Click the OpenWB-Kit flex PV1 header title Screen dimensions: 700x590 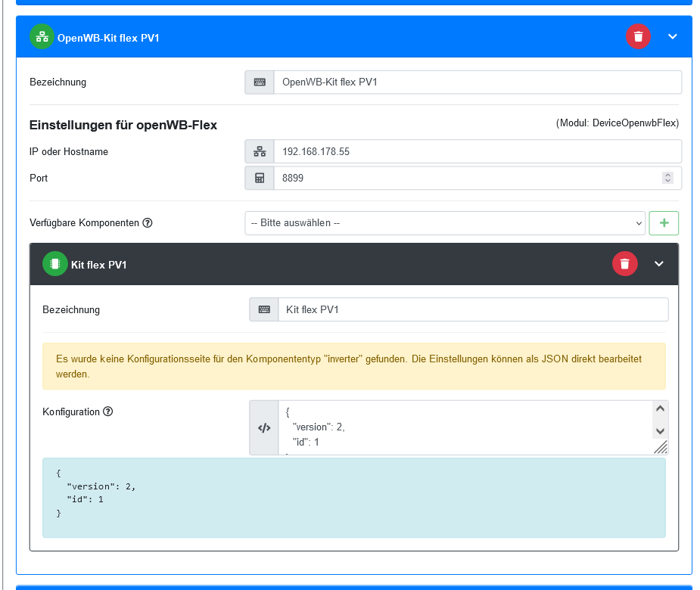(x=108, y=38)
